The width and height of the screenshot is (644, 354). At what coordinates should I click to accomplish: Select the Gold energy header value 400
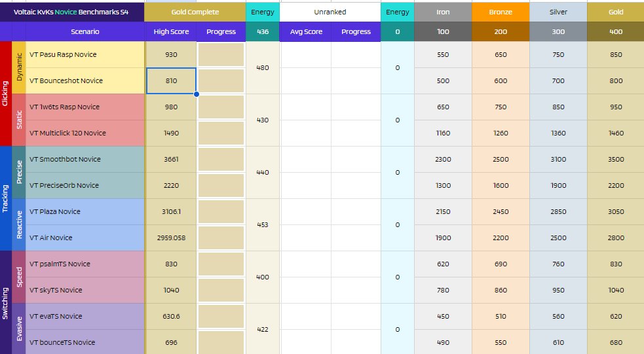[x=616, y=31]
